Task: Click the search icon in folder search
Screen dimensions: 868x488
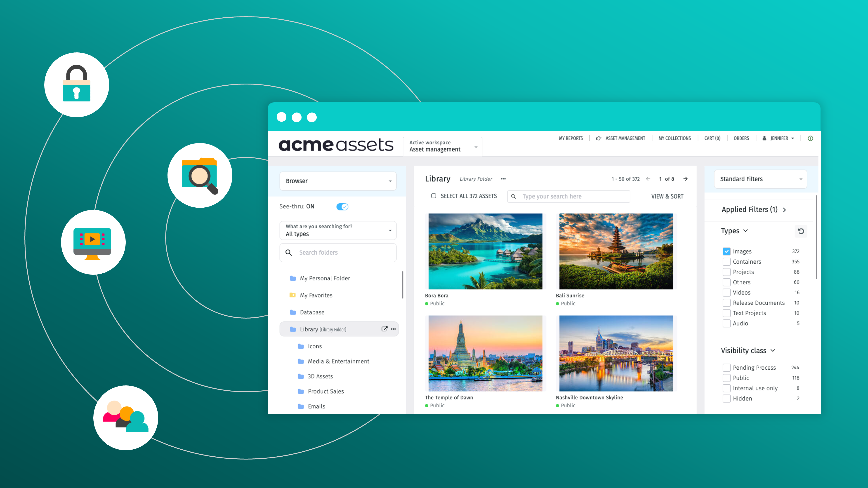Action: point(288,252)
